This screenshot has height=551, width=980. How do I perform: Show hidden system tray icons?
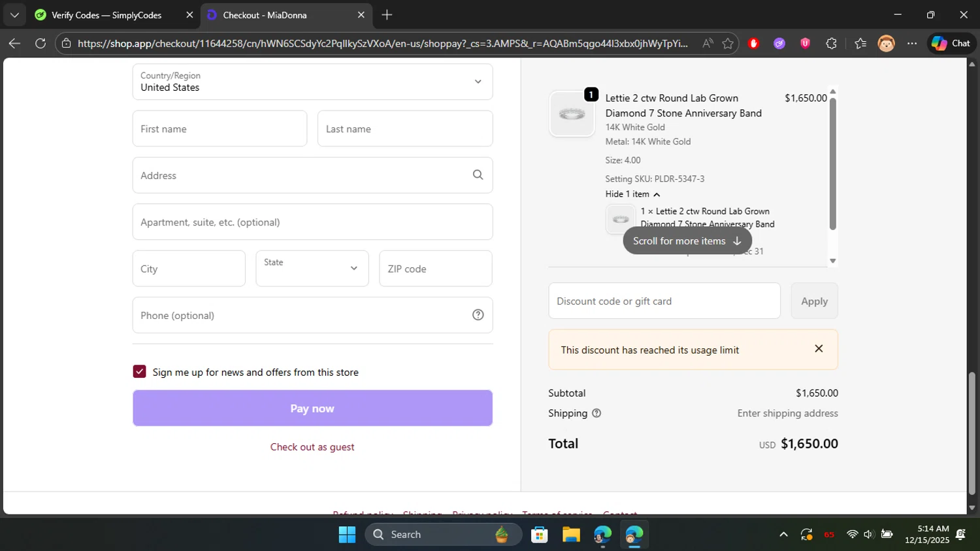point(783,535)
